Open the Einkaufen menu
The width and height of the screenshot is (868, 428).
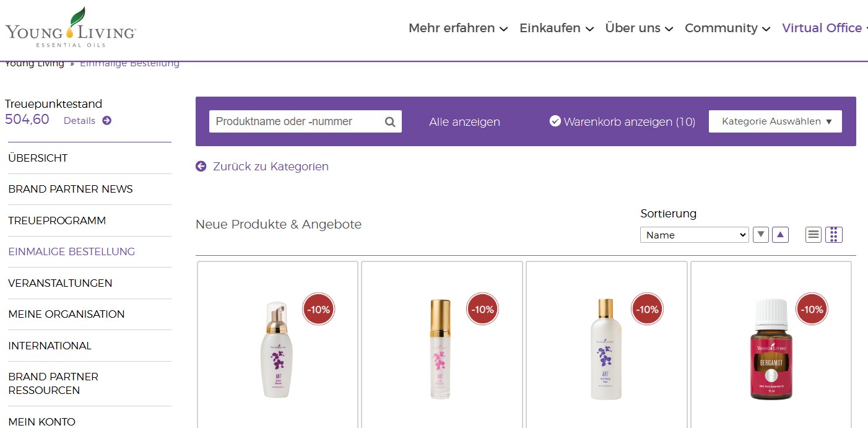pyautogui.click(x=556, y=28)
